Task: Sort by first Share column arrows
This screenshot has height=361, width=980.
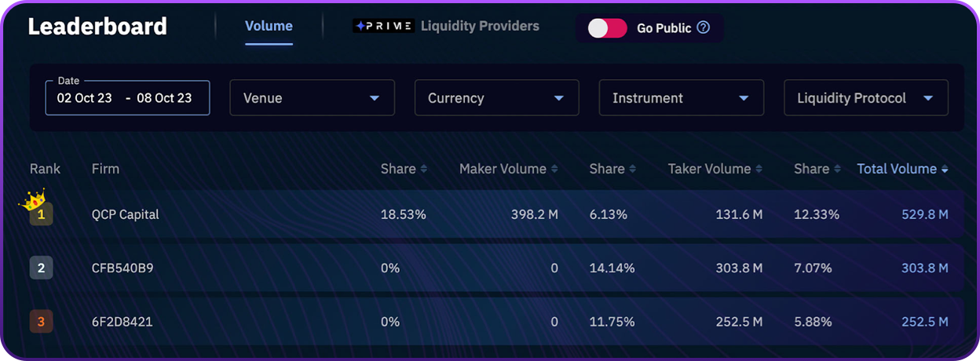Action: [x=424, y=169]
